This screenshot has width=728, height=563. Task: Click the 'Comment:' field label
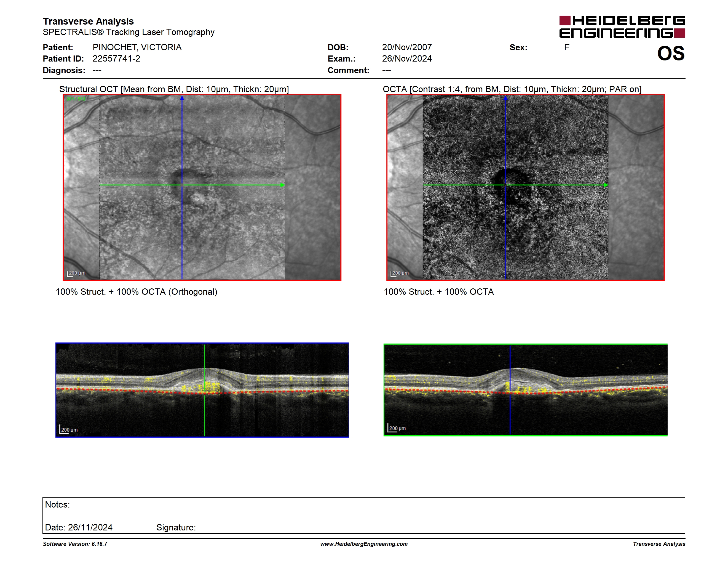tap(348, 70)
